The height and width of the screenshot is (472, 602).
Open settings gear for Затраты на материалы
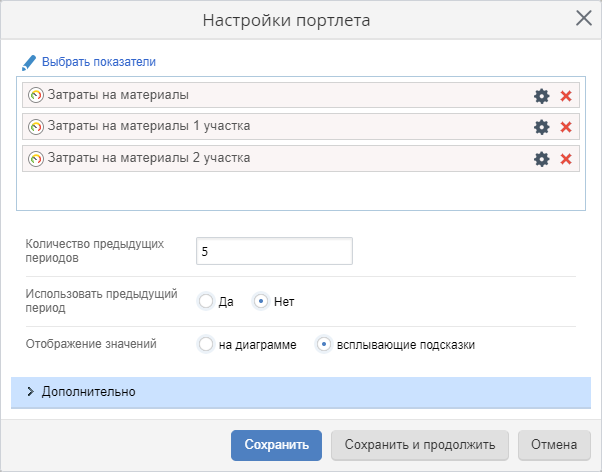[541, 96]
